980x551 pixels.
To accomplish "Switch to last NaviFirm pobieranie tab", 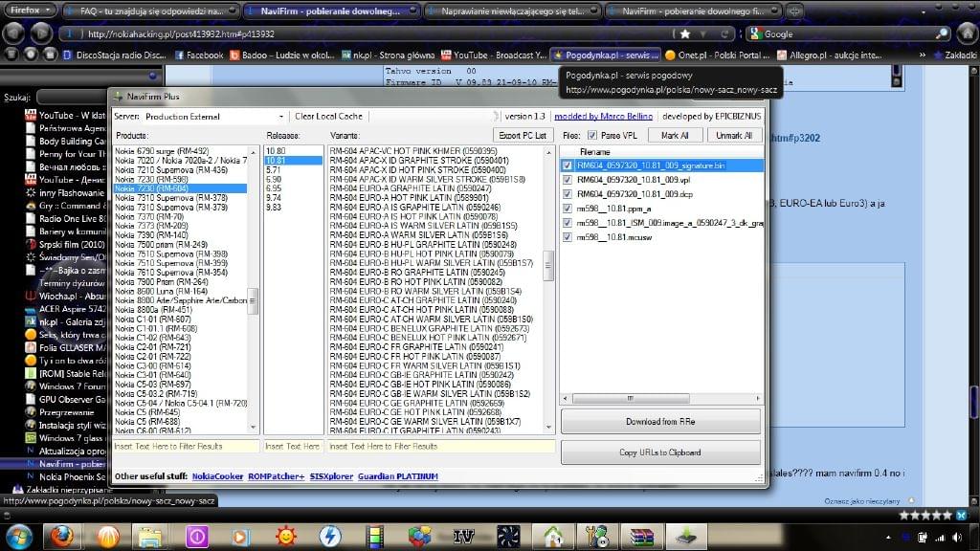I will pos(694,11).
